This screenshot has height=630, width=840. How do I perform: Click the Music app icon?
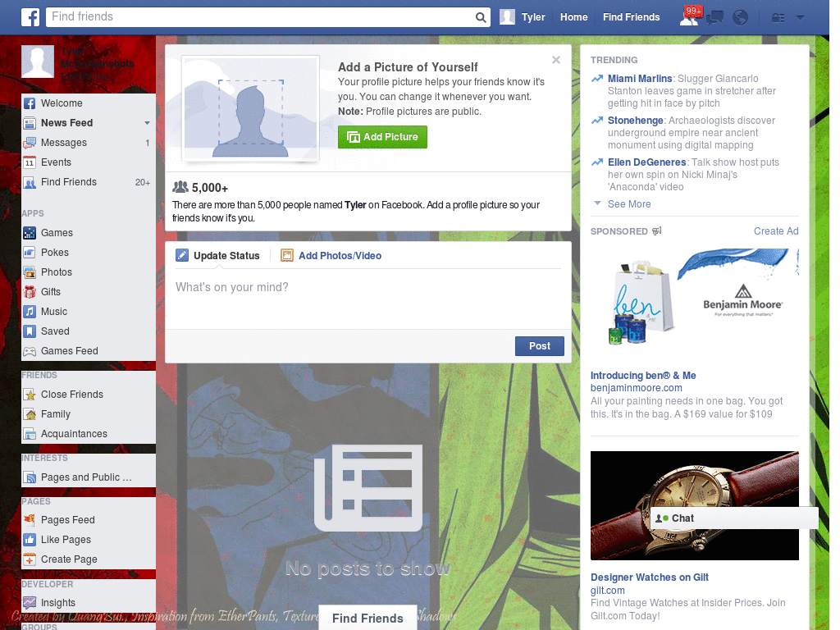point(30,312)
